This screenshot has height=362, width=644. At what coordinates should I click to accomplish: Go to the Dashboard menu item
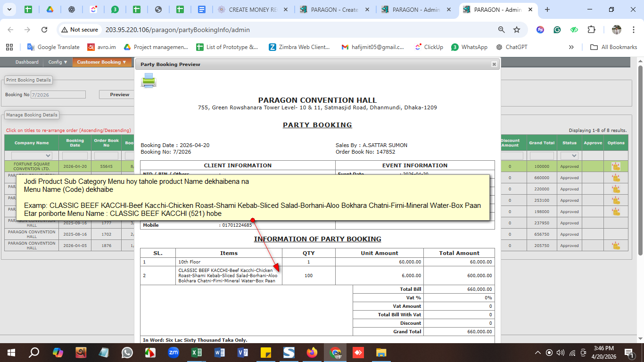pyautogui.click(x=27, y=62)
